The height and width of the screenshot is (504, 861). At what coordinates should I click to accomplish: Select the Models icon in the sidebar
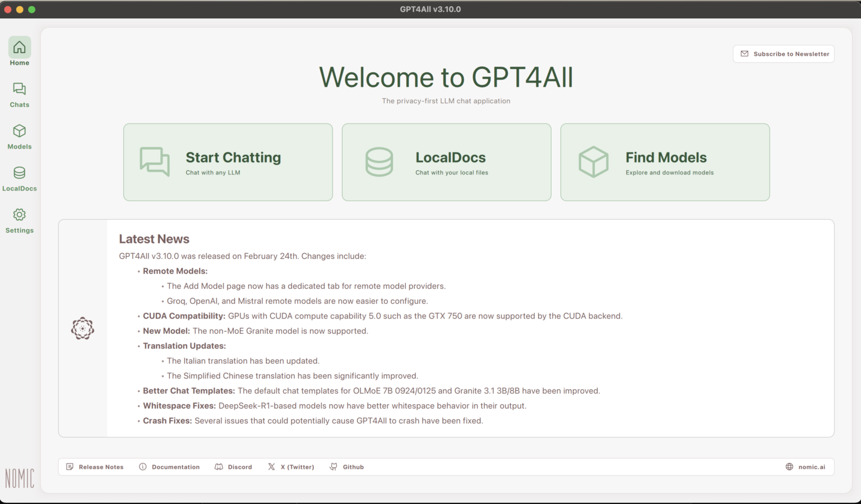[x=20, y=136]
